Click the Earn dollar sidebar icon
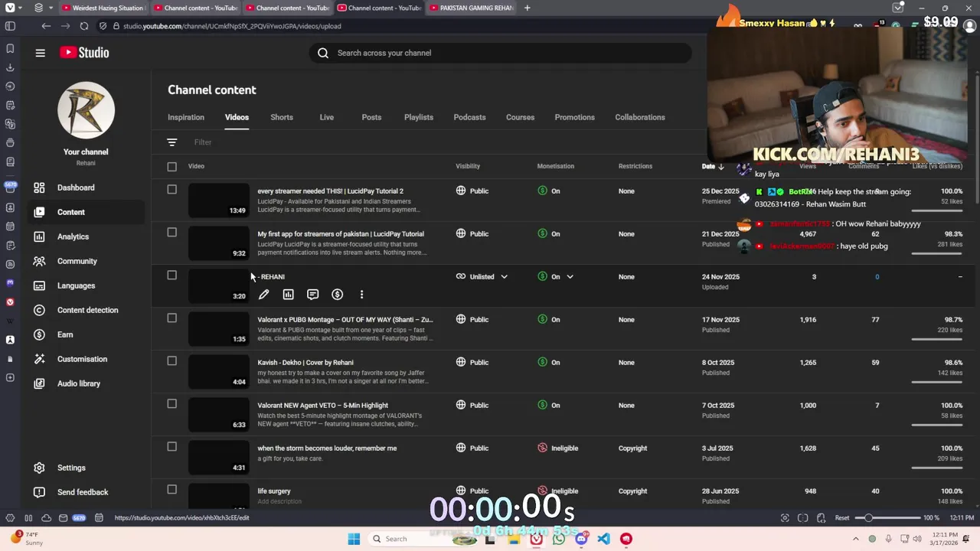The height and width of the screenshot is (551, 980). coord(39,334)
